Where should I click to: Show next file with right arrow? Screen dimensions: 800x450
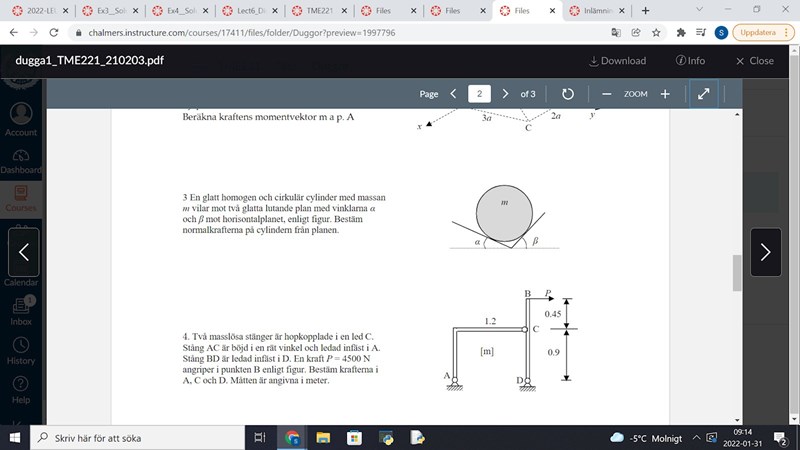(765, 252)
